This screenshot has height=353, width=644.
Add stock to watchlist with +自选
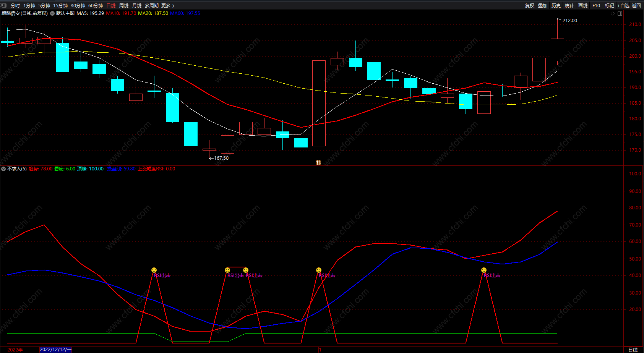623,6
